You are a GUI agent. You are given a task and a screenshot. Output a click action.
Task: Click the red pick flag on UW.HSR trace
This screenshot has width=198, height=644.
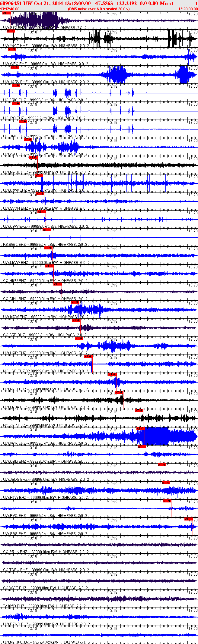[x=79, y=338]
